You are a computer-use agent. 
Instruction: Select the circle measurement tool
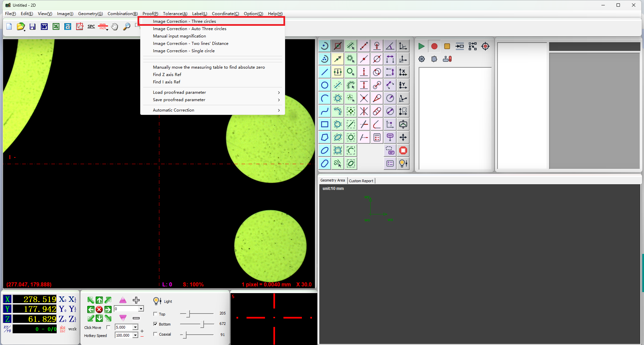[324, 85]
